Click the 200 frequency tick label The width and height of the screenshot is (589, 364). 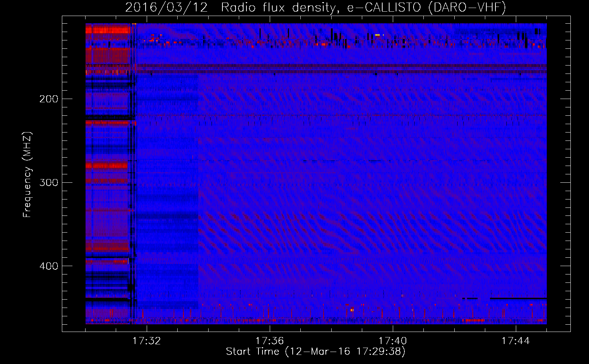[x=49, y=99]
